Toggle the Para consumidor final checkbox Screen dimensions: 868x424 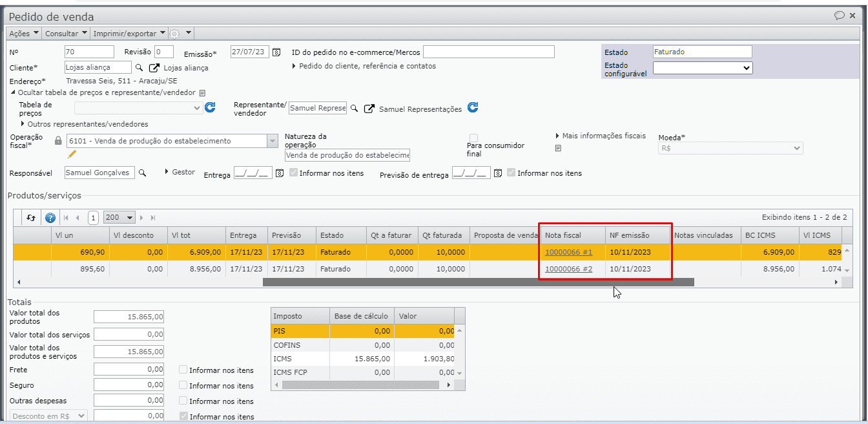pos(474,138)
